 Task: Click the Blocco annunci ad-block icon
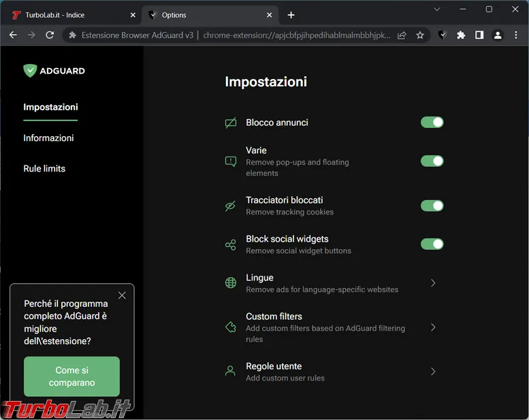[231, 123]
